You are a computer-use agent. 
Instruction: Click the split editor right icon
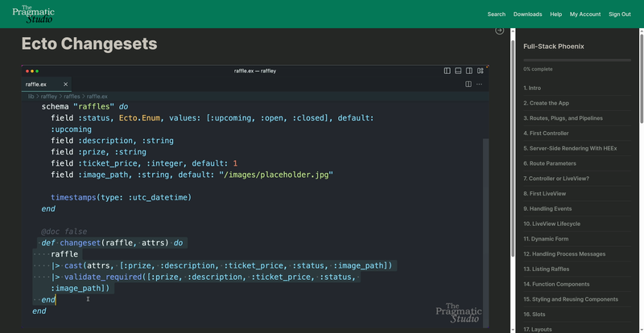[469, 84]
